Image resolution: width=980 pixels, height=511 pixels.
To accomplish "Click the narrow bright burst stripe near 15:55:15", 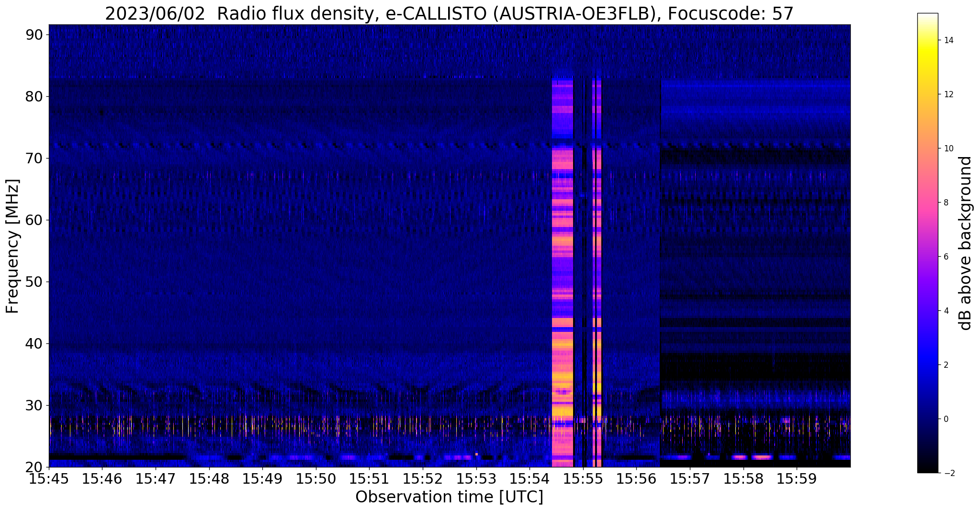I will click(x=597, y=273).
